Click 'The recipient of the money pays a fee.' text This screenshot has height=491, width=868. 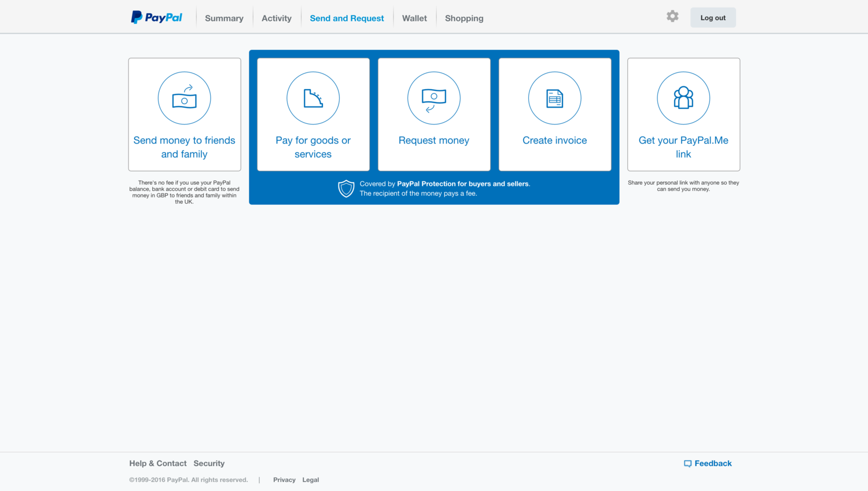click(418, 193)
